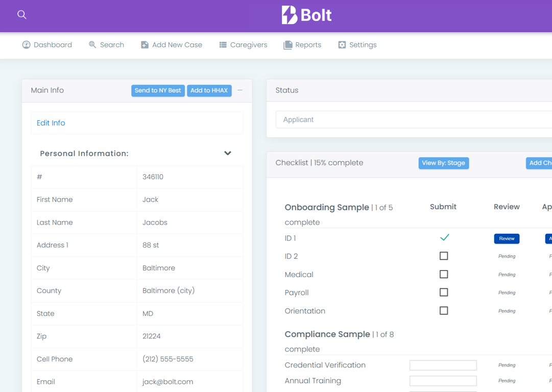Viewport: 552px width, 392px height.
Task: Click the search icon in the purple header
Action: click(21, 15)
